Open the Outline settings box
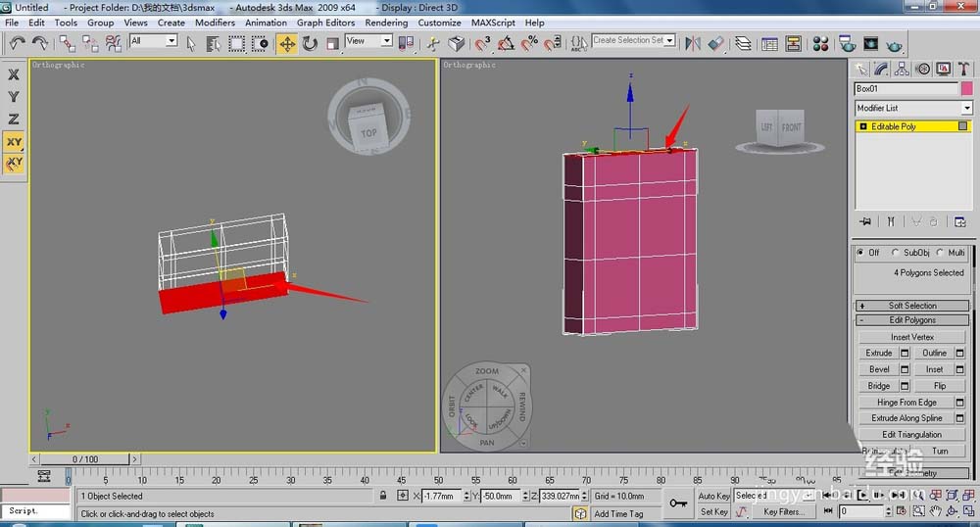This screenshot has width=980, height=527. point(960,353)
